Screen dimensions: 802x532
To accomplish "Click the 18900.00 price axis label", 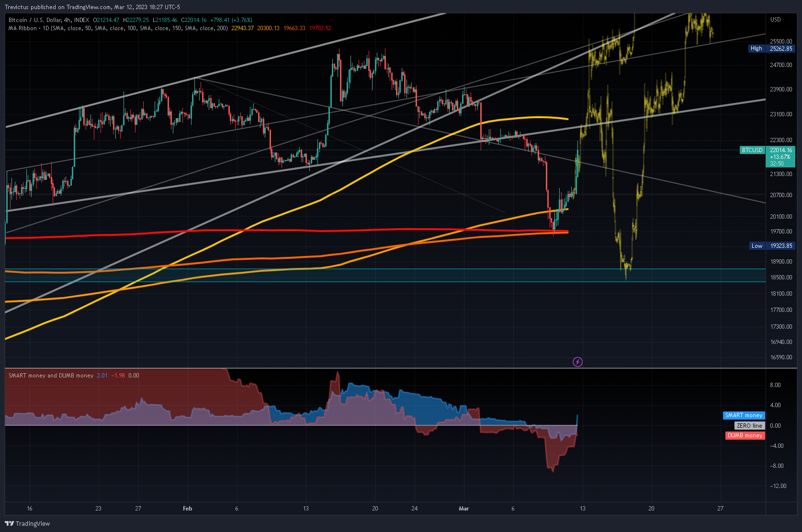I will coord(781,262).
